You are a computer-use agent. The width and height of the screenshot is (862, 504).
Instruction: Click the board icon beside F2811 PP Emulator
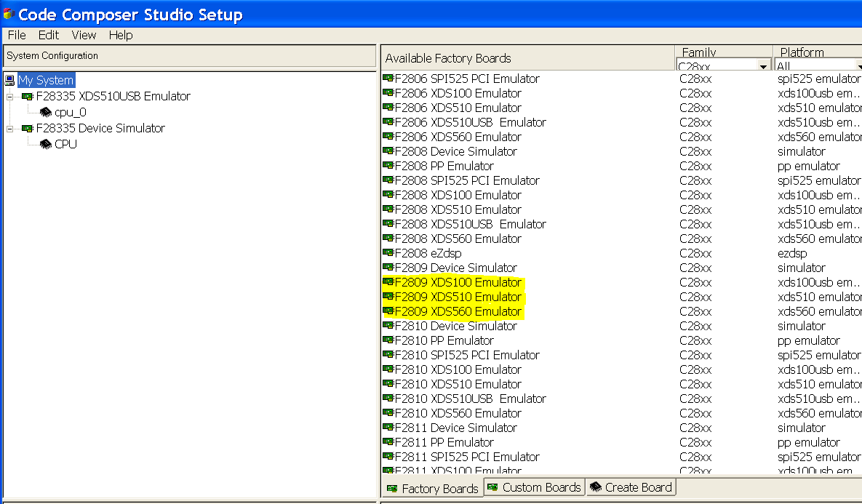coord(386,442)
